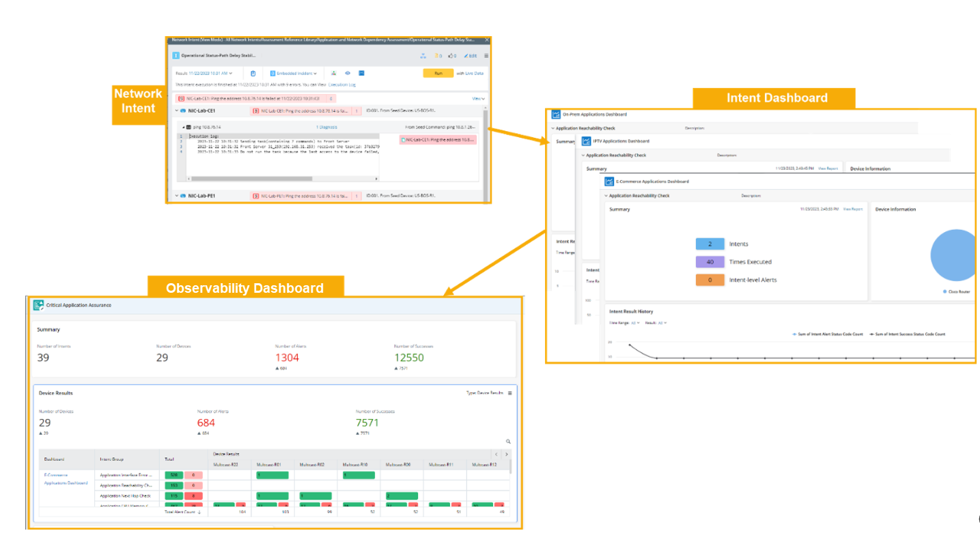Image resolution: width=980 pixels, height=548 pixels.
Task: Click the E-Commerce Applications Dashboard chart icon
Action: (609, 182)
